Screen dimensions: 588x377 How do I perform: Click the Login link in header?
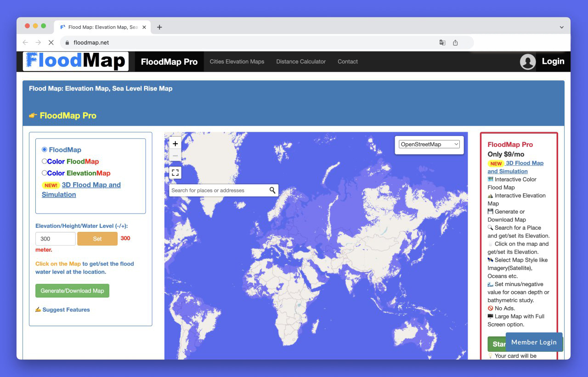click(553, 61)
